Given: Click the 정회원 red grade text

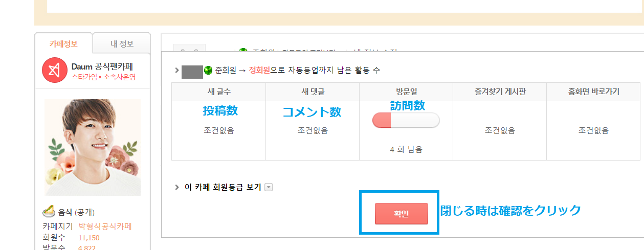Looking at the screenshot, I should 259,71.
